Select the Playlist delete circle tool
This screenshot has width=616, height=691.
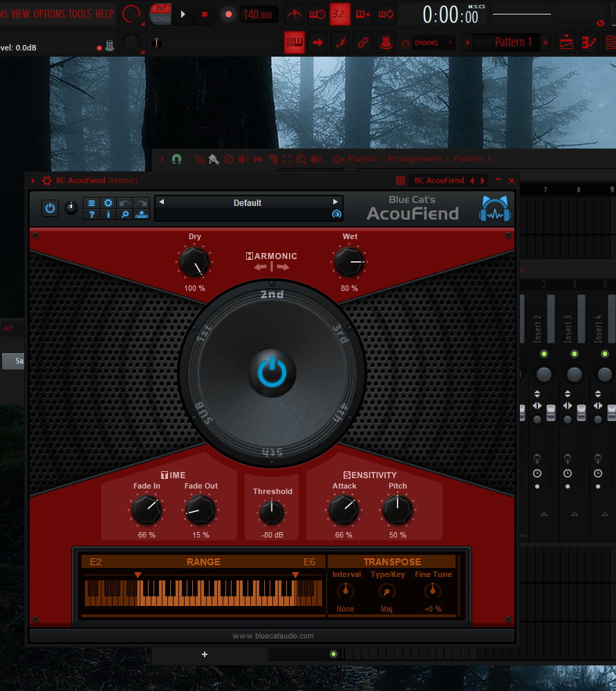pyautogui.click(x=228, y=159)
